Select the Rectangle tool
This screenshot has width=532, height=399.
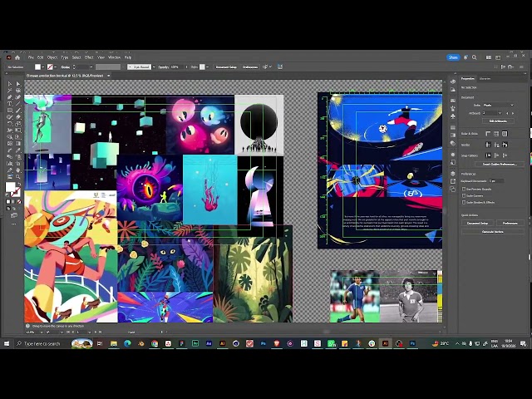(x=9, y=111)
